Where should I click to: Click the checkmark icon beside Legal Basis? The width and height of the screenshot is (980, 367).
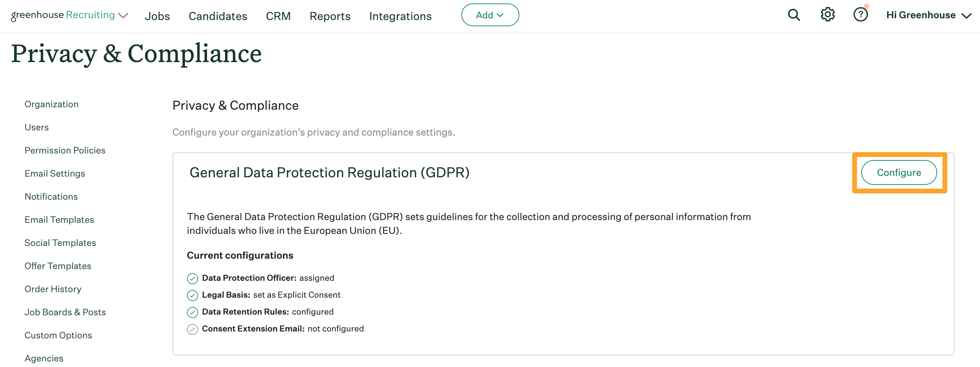coord(192,295)
